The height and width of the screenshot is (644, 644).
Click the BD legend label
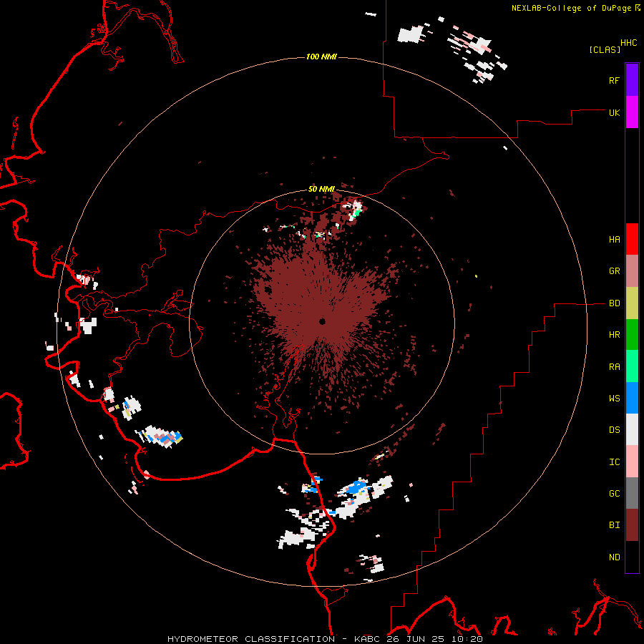(614, 303)
